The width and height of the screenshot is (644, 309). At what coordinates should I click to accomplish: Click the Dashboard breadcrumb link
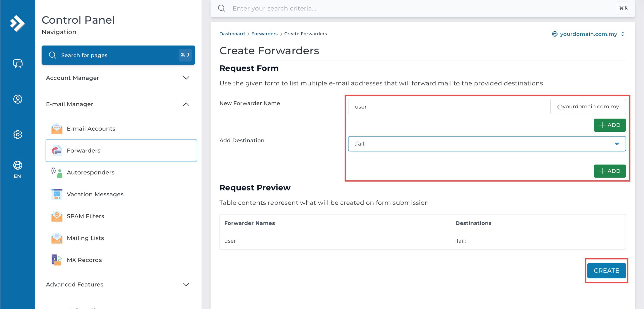(232, 34)
